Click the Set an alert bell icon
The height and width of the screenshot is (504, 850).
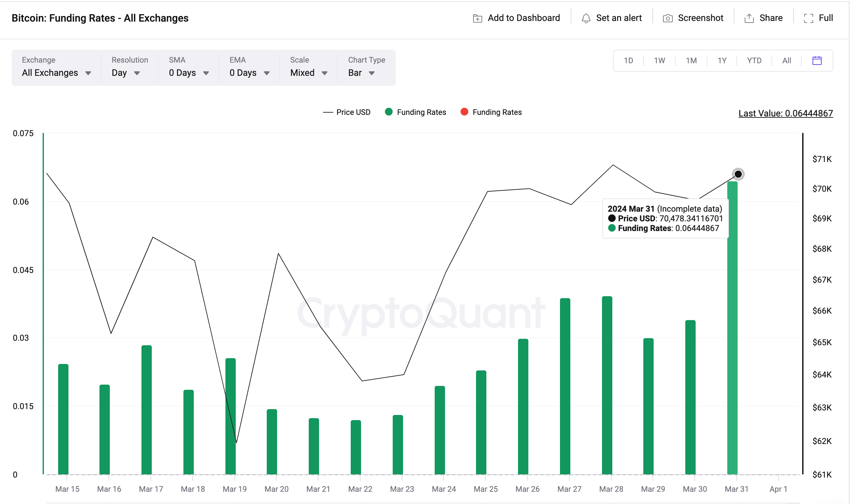click(586, 18)
